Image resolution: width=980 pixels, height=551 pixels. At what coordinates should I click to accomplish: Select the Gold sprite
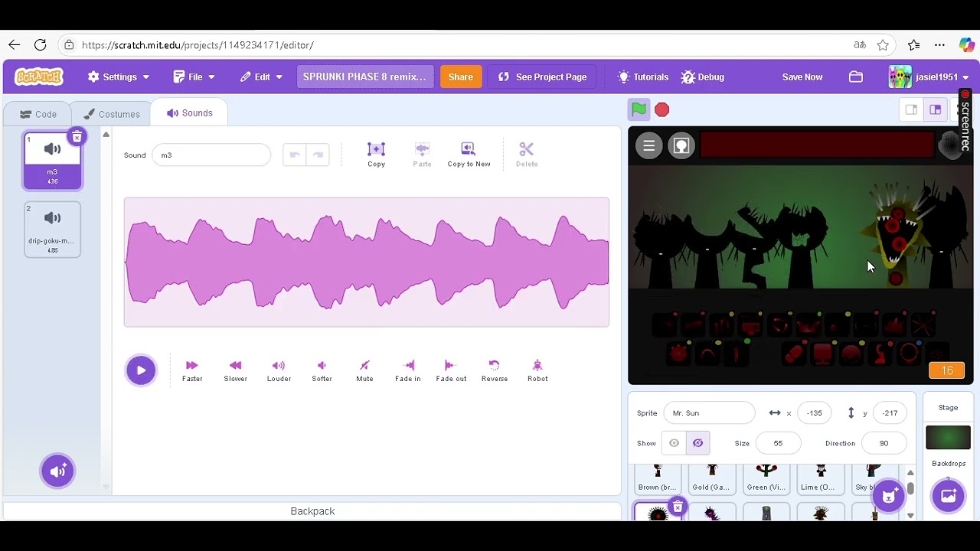(711, 478)
